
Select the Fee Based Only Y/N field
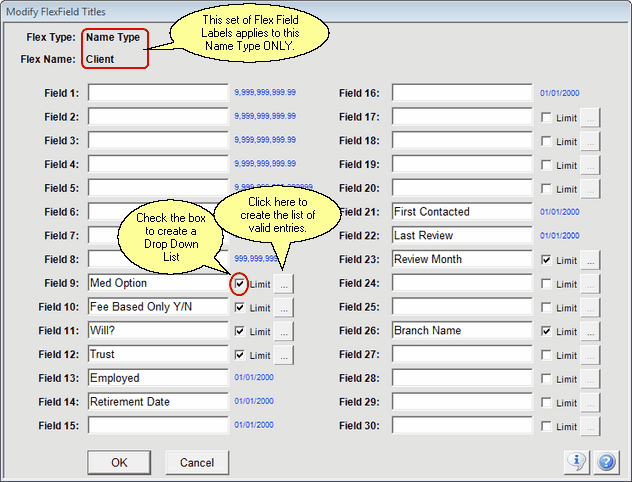click(158, 307)
